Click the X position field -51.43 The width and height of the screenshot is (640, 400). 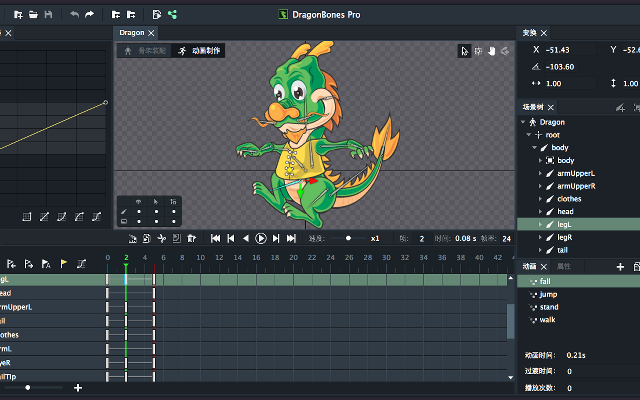tap(570, 50)
